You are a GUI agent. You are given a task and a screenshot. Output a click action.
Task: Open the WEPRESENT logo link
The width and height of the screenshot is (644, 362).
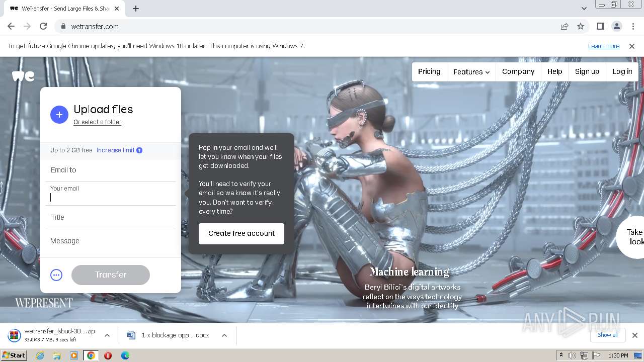pyautogui.click(x=44, y=303)
